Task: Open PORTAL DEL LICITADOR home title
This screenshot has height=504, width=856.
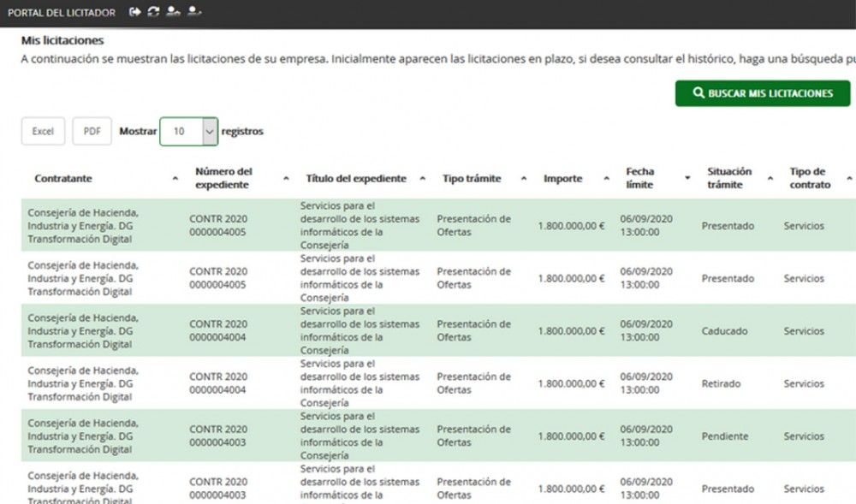Action: pyautogui.click(x=62, y=13)
